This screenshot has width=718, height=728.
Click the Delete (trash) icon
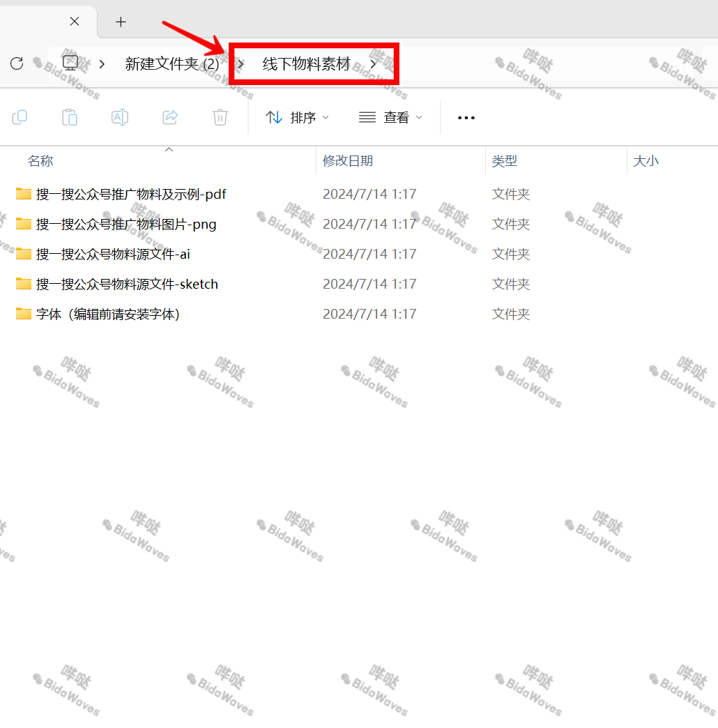[x=220, y=117]
